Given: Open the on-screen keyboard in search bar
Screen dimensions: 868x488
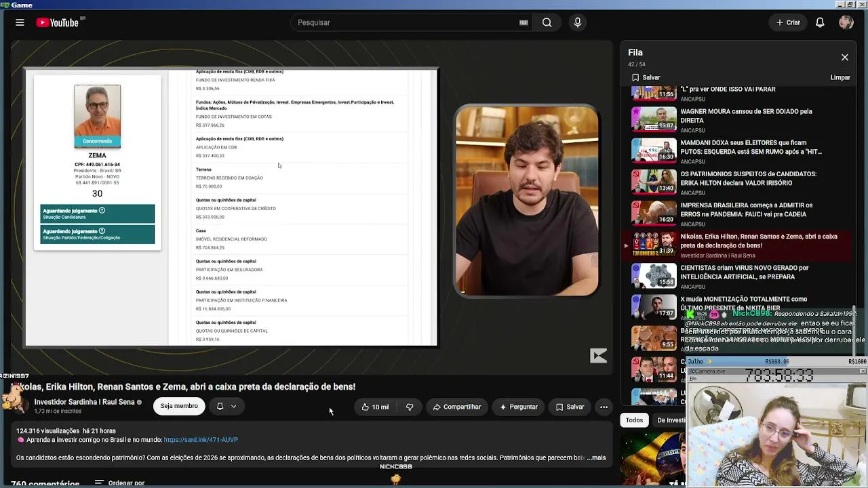Looking at the screenshot, I should pos(524,22).
